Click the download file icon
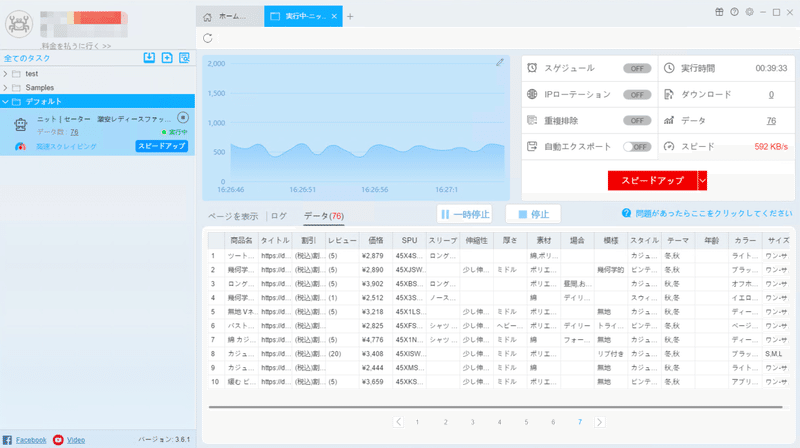Screen dimensions: 800x448 coord(669,94)
